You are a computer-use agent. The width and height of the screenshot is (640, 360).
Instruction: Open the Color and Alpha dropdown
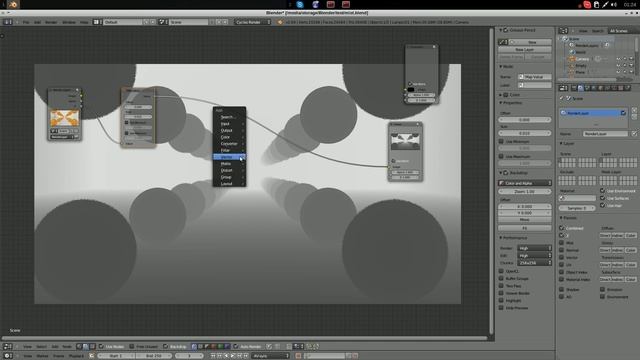[x=525, y=183]
